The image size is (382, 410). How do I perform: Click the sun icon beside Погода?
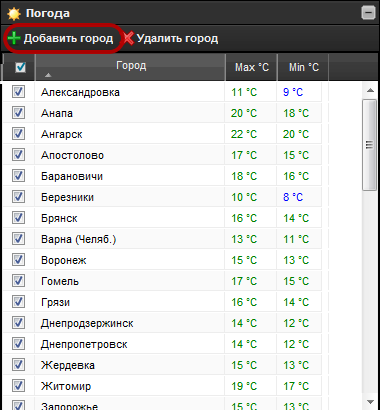pyautogui.click(x=14, y=14)
